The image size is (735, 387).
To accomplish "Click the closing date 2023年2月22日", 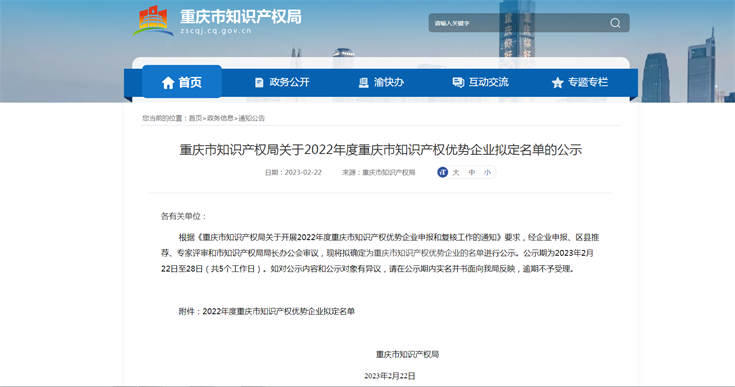I will [390, 376].
